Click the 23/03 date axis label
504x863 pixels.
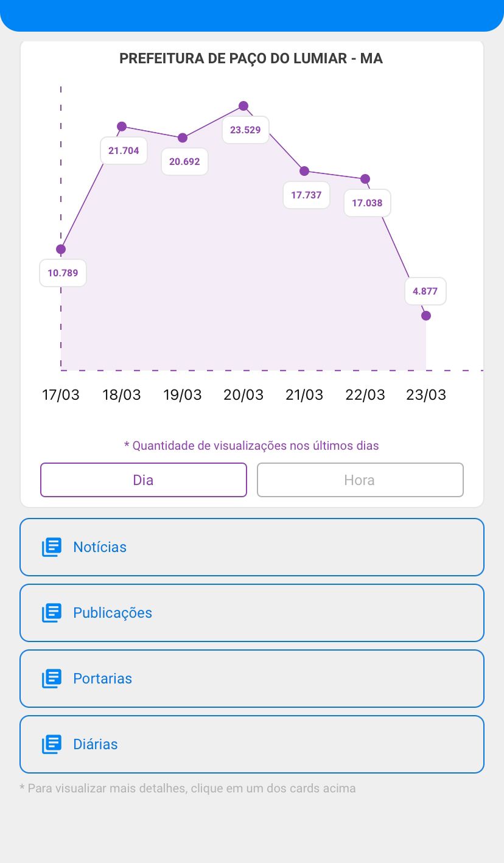(x=426, y=395)
